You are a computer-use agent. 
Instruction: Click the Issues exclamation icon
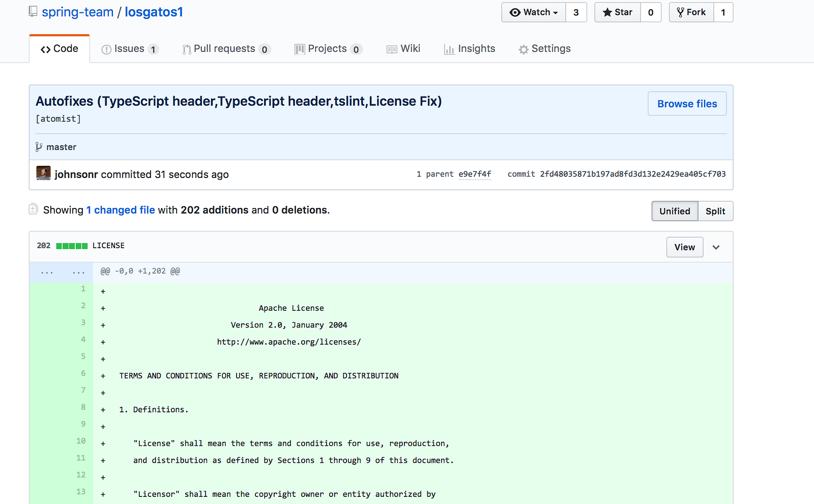106,49
